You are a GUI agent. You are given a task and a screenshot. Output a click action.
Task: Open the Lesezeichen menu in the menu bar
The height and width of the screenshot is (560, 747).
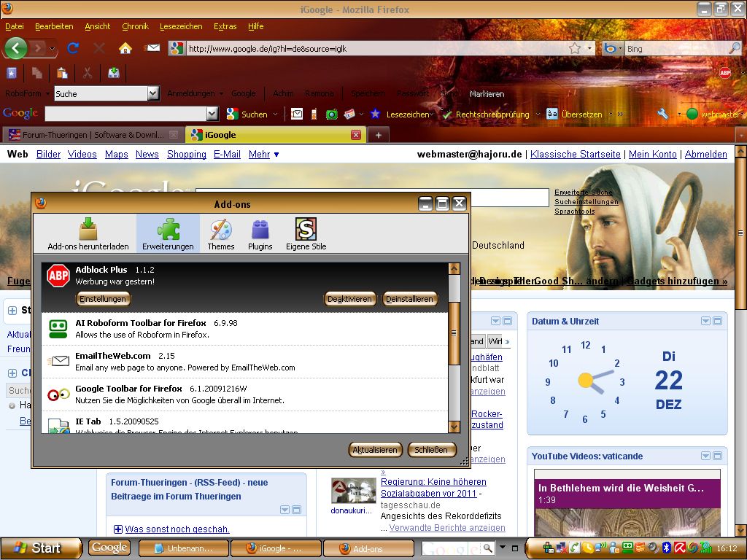181,26
